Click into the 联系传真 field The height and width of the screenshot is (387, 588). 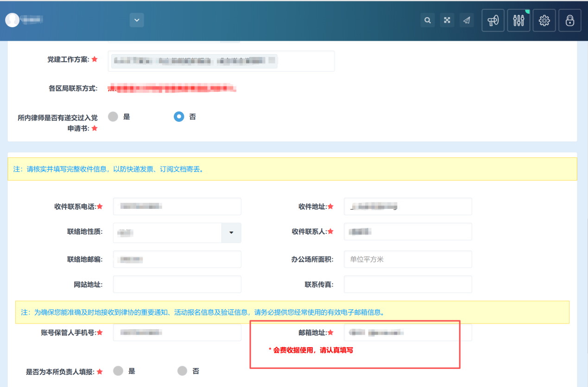(407, 284)
